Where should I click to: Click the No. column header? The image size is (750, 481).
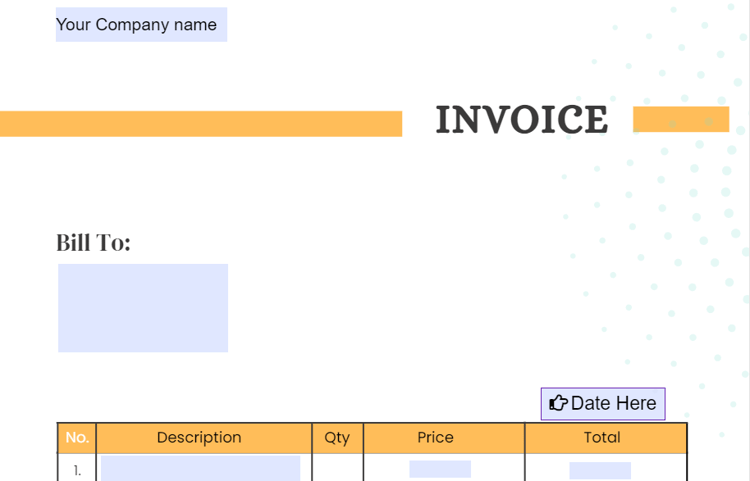[x=77, y=437]
